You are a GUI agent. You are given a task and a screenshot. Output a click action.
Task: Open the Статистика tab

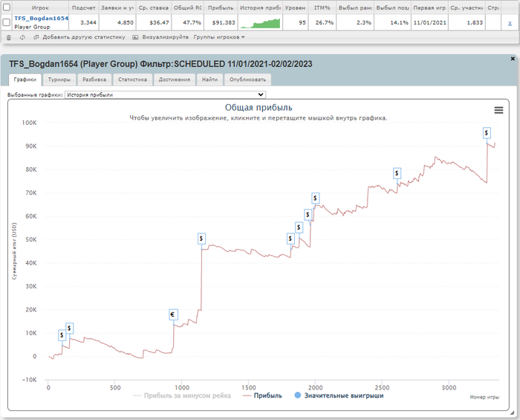pyautogui.click(x=133, y=80)
